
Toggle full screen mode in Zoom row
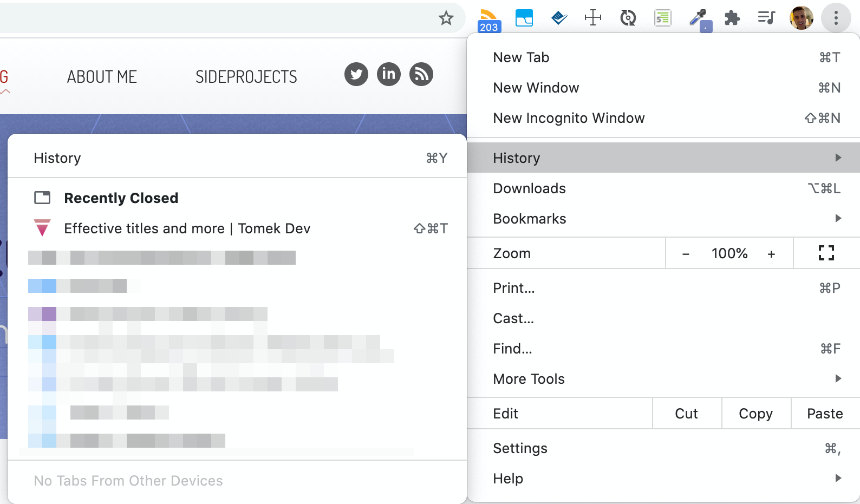[x=826, y=253]
